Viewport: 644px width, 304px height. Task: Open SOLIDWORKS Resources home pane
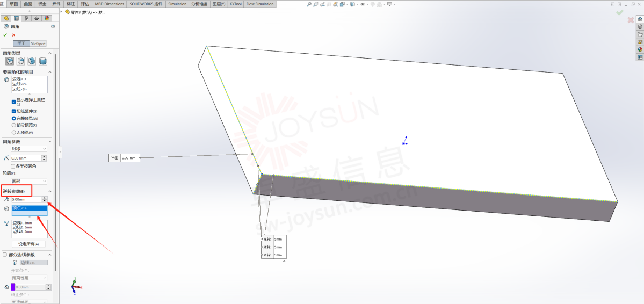[x=640, y=19]
